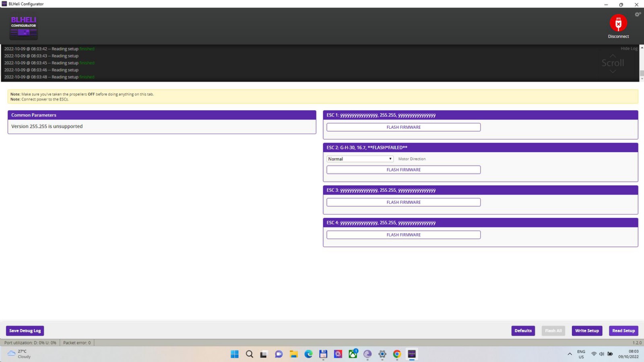Open the purple app beside Xbox icon
Viewport: 644px width, 362px height.
[338, 354]
